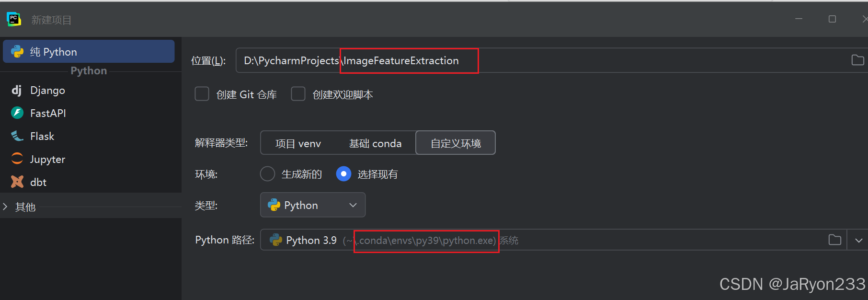The width and height of the screenshot is (868, 300).
Task: Maximize the 新建项目 window
Action: 832,19
